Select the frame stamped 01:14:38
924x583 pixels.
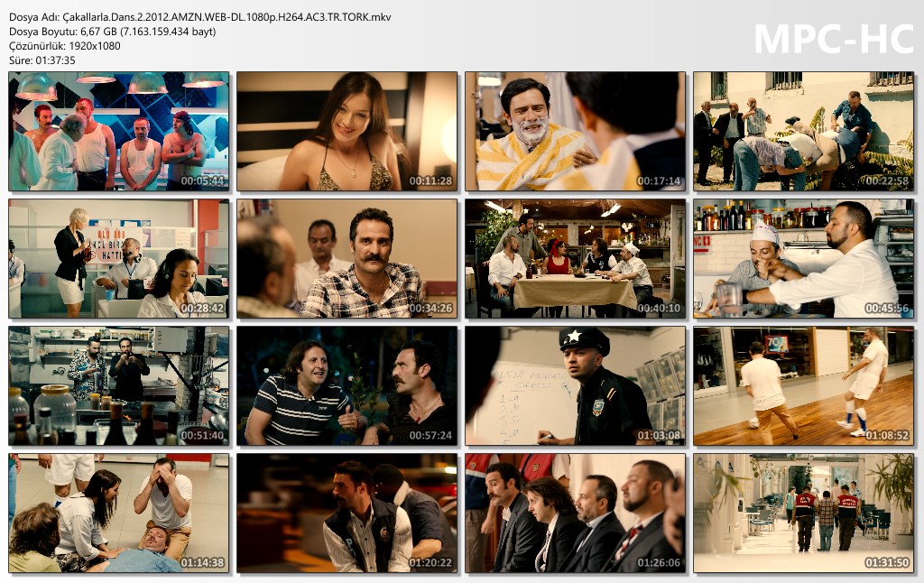pos(119,514)
